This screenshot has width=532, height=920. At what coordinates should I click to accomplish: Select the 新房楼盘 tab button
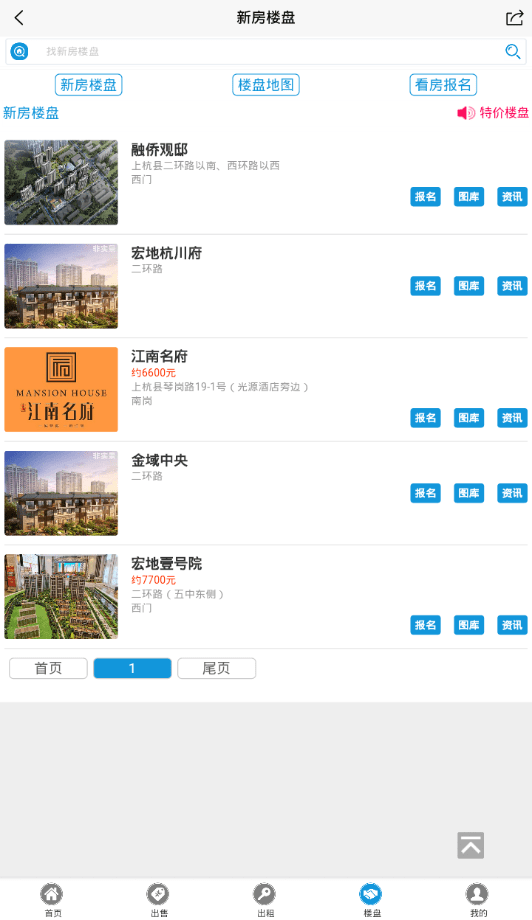(89, 85)
